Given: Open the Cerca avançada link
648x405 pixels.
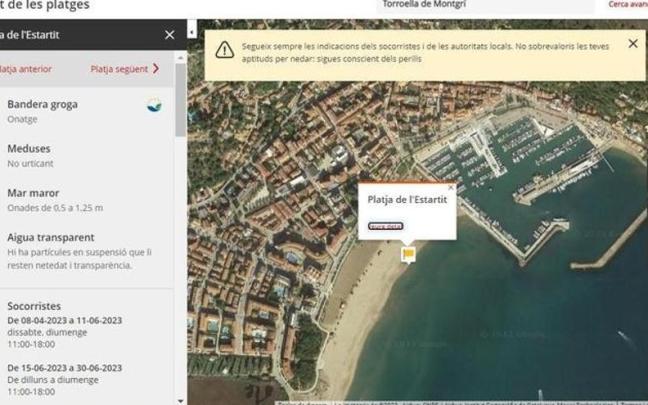Looking at the screenshot, I should (628, 5).
